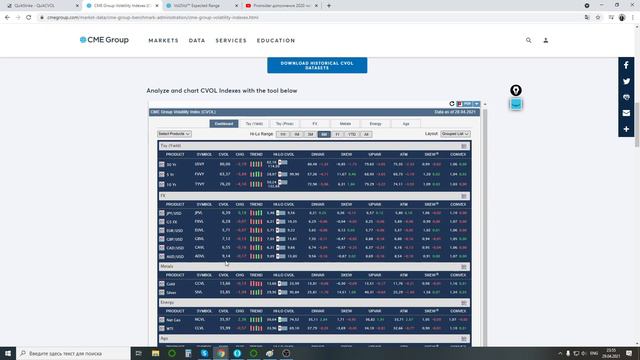Switch to the FX tab
The image size is (640, 360).
tap(315, 124)
